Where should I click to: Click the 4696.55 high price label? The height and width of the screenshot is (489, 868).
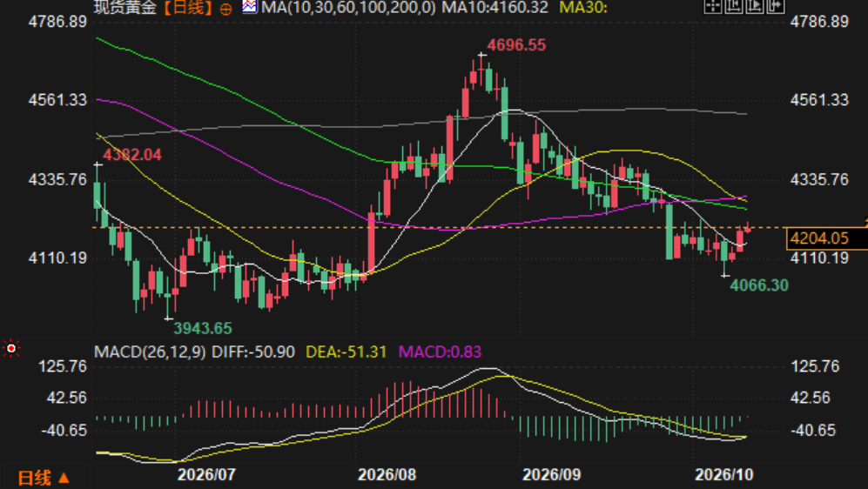[516, 44]
